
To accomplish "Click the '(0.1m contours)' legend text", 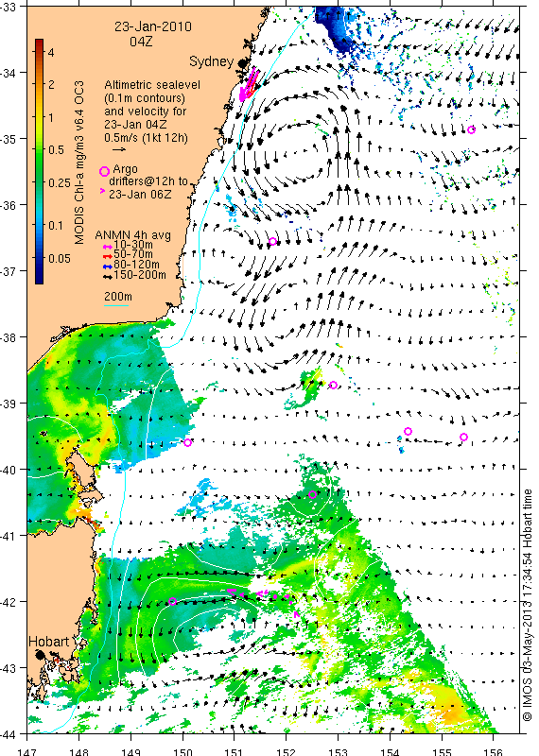I will pyautogui.click(x=145, y=98).
